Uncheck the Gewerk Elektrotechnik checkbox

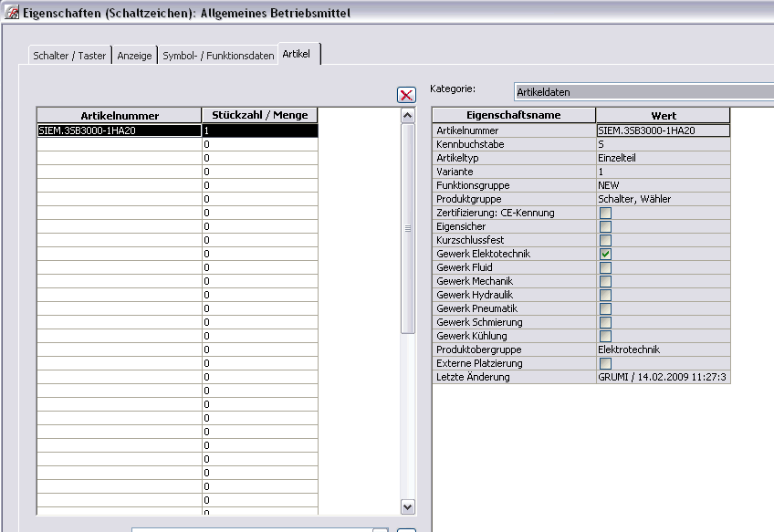(605, 254)
